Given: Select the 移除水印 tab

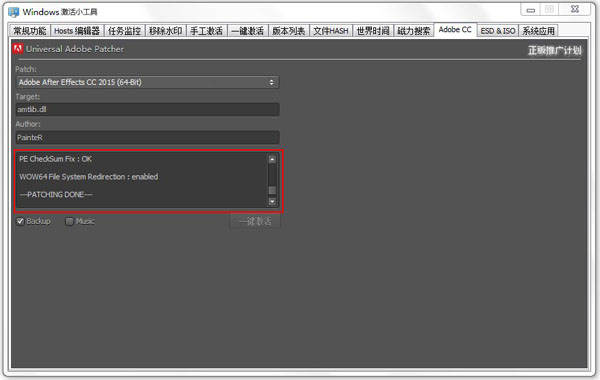Looking at the screenshot, I should coord(165,31).
